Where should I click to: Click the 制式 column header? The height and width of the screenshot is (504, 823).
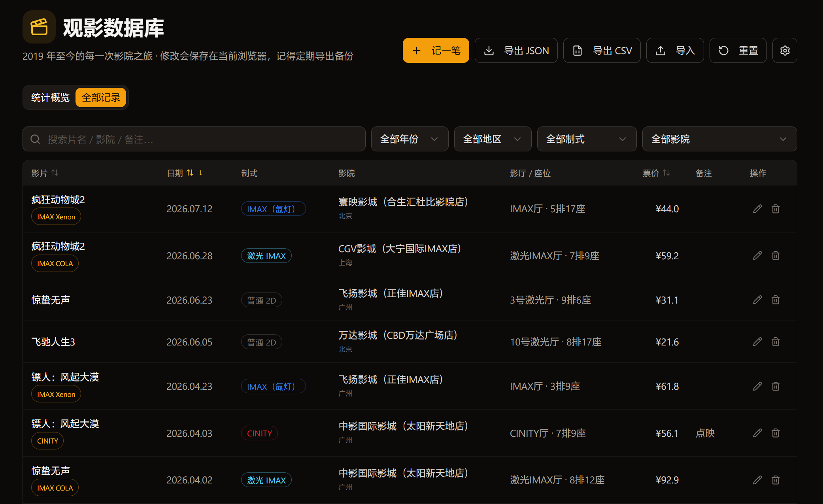249,173
